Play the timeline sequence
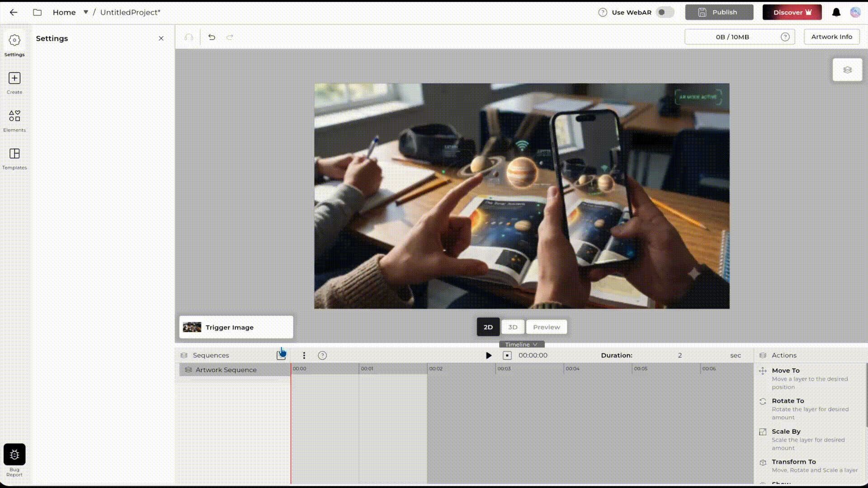 [489, 356]
